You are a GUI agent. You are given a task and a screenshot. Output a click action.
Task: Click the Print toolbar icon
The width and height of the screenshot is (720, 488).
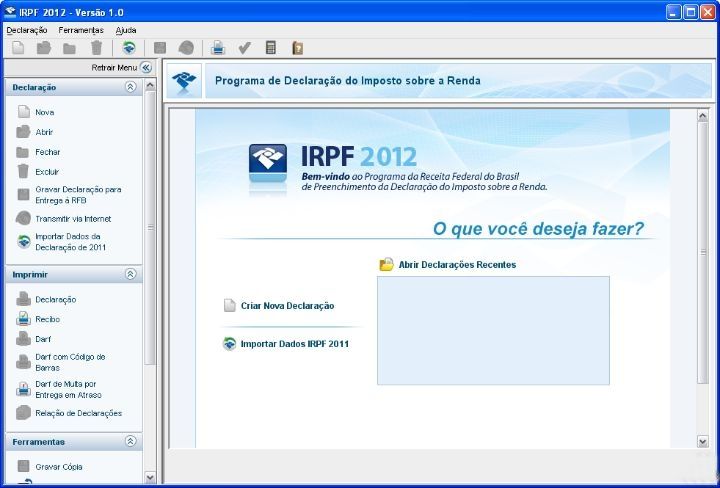tap(218, 48)
